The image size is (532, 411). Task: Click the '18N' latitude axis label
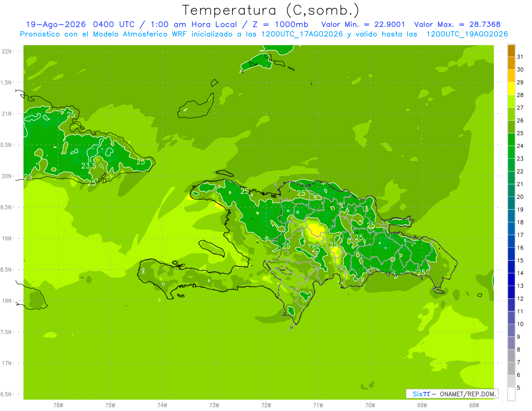(7, 301)
